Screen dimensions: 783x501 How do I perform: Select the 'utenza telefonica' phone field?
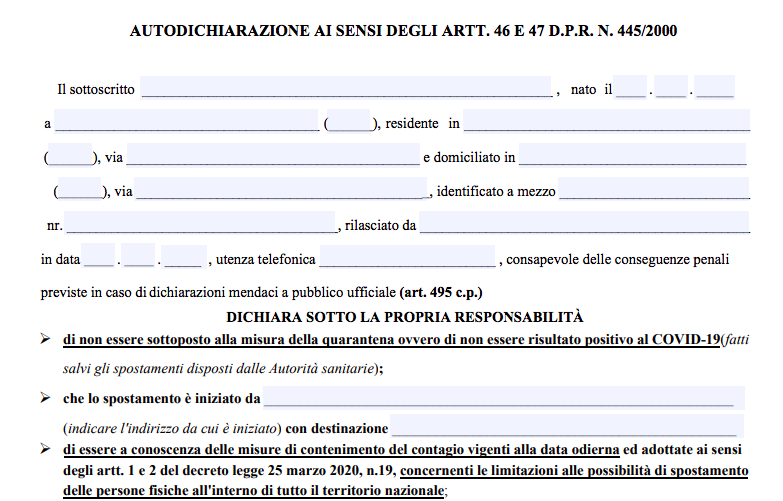407,258
